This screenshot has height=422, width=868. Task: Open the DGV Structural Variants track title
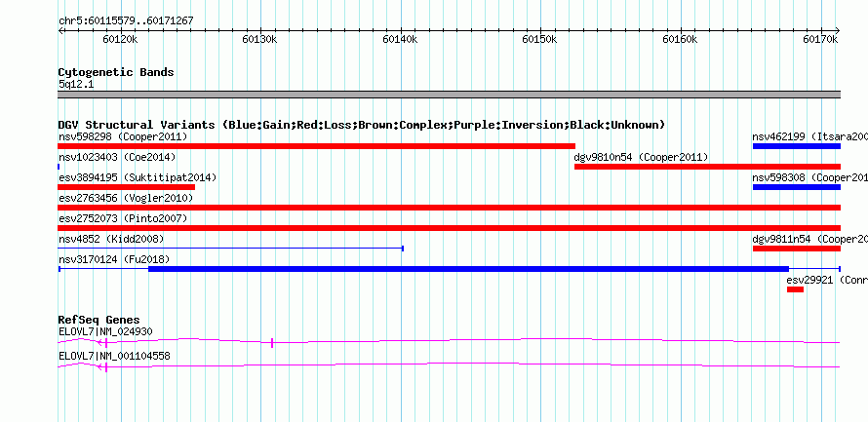coord(361,125)
